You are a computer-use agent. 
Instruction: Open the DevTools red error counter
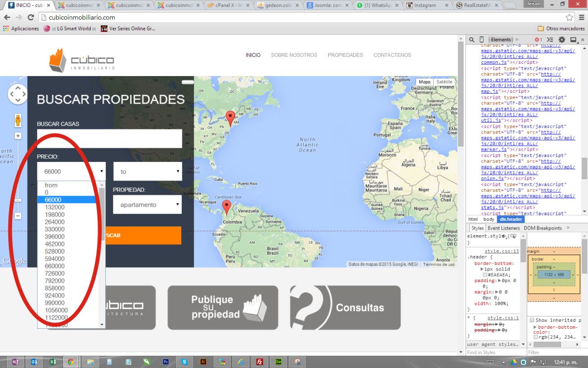coord(538,40)
